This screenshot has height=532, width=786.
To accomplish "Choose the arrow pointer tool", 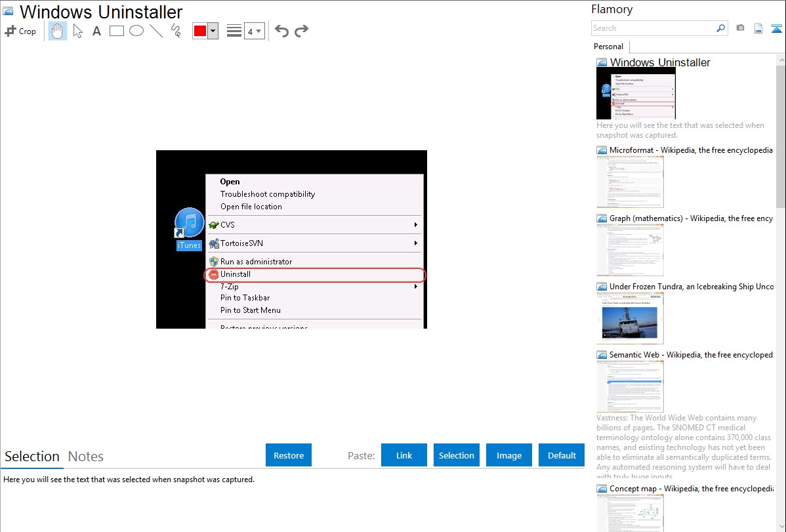I will (77, 31).
